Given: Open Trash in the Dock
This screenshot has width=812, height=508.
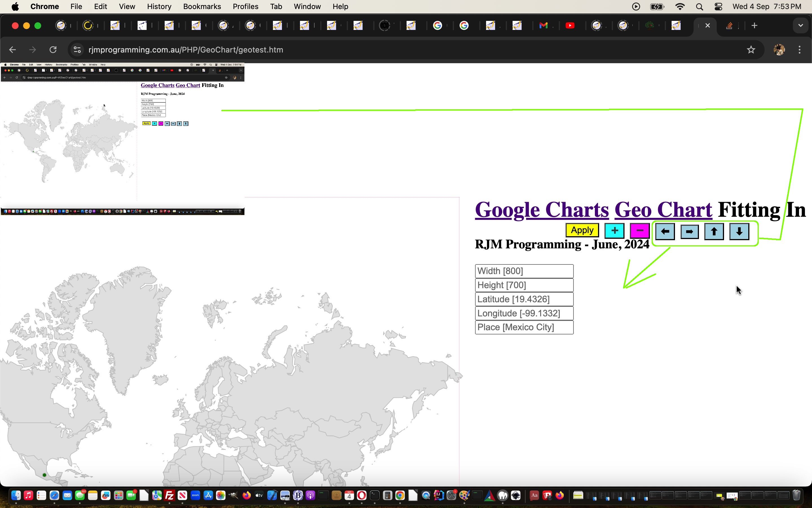Looking at the screenshot, I should 796,495.
